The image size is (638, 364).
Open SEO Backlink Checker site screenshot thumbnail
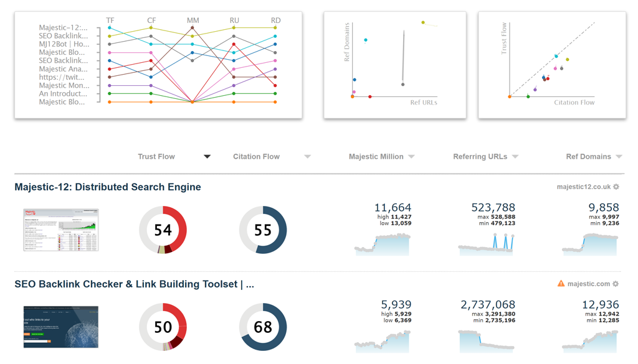pyautogui.click(x=61, y=327)
